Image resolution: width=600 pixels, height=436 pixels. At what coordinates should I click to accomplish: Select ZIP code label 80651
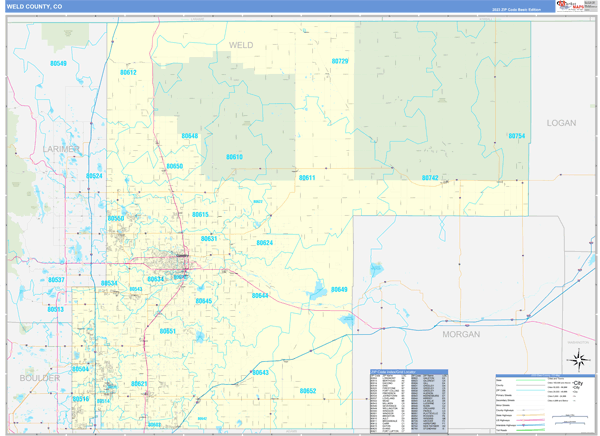[x=168, y=331]
